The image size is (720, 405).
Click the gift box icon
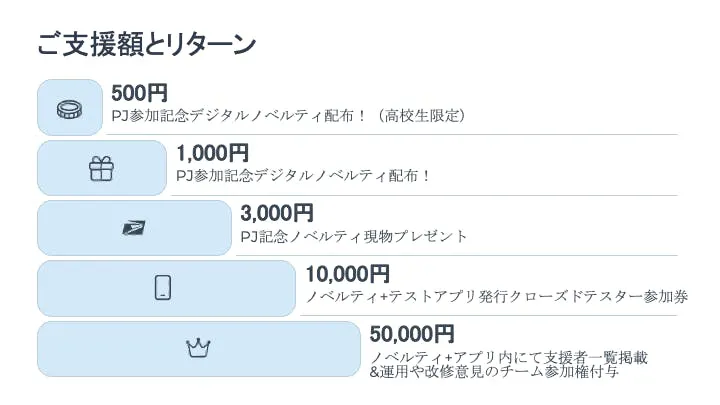[x=101, y=169]
